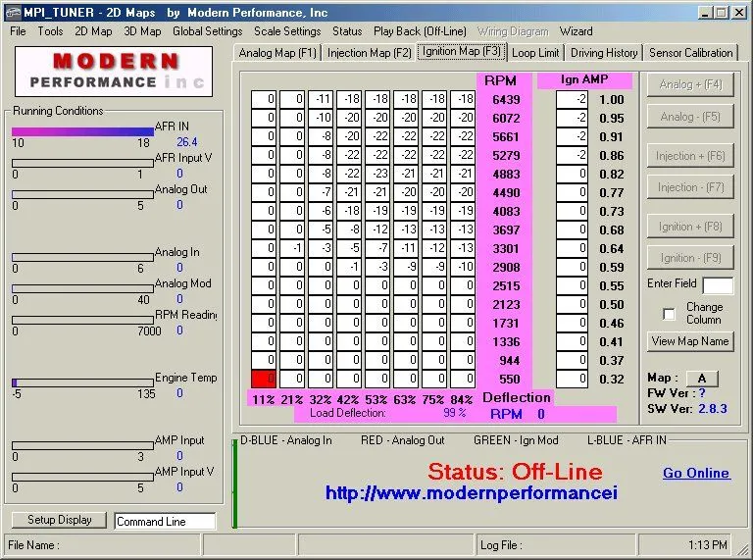The height and width of the screenshot is (560, 753).
Task: Click the Enter Field input box
Action: tap(717, 285)
